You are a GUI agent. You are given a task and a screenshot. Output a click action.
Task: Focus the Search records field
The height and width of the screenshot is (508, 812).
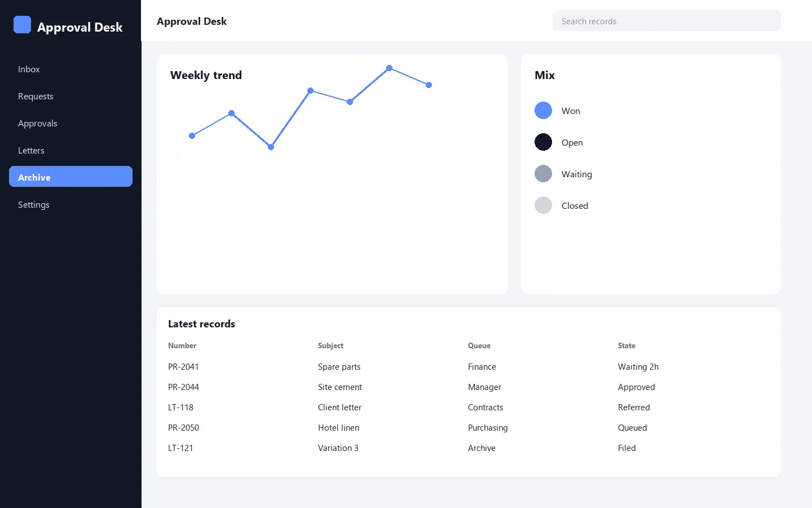coord(667,21)
